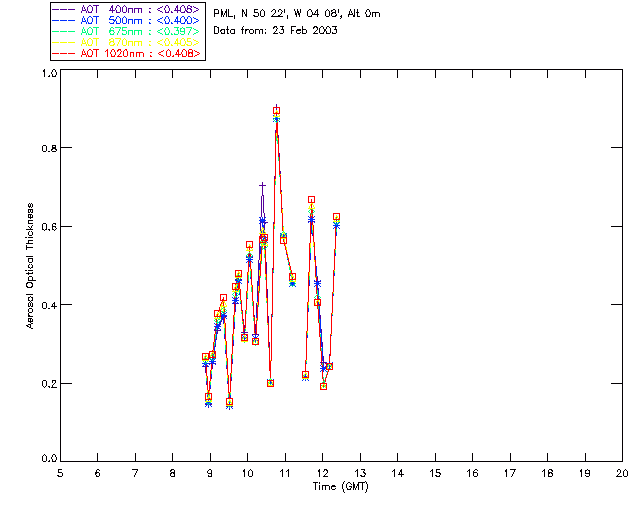This screenshot has height=512, width=640.
Task: Click the x-axis tick label 12
Action: (322, 473)
